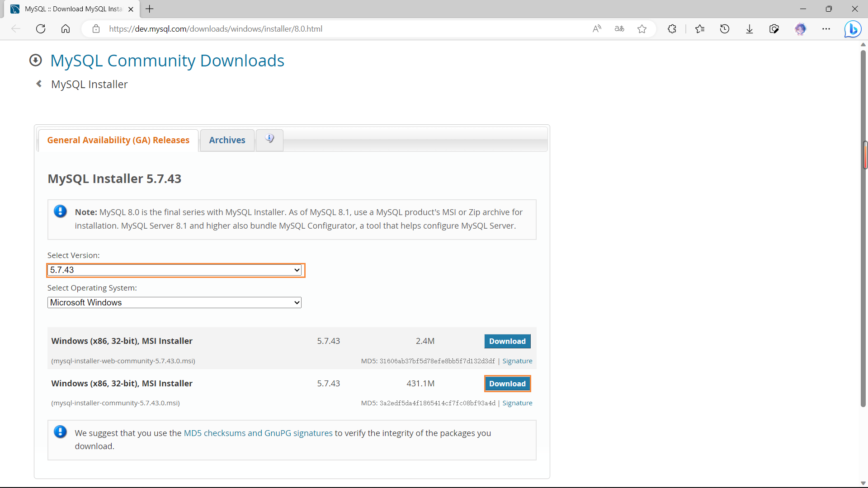The image size is (868, 488).
Task: Click the browser address bar URL
Action: [216, 29]
